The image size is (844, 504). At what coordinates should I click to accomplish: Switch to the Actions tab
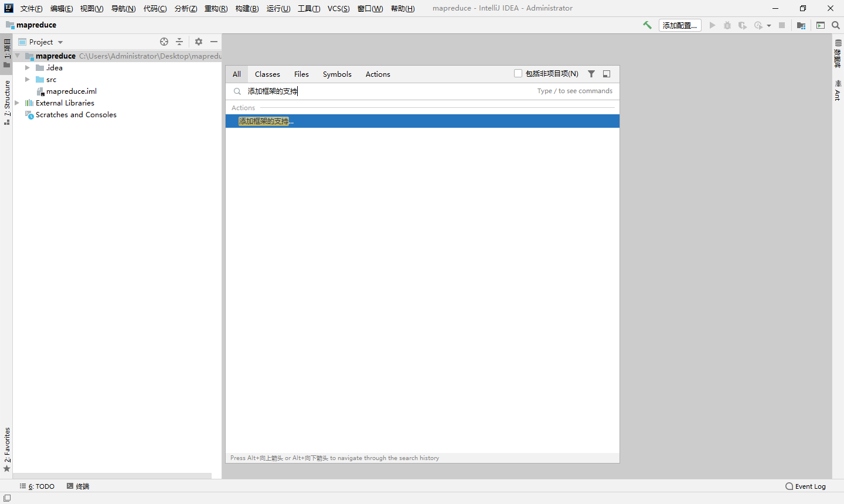[378, 74]
